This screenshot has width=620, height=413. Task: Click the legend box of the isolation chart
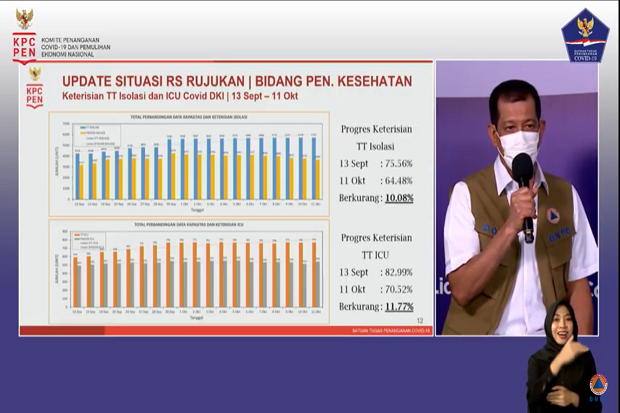click(x=96, y=135)
